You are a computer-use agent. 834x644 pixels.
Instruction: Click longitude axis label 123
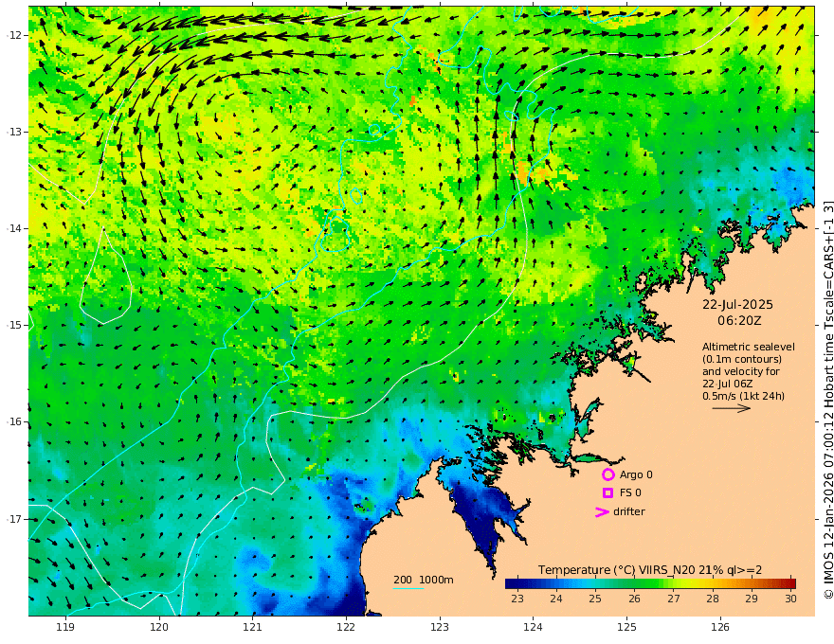[440, 627]
